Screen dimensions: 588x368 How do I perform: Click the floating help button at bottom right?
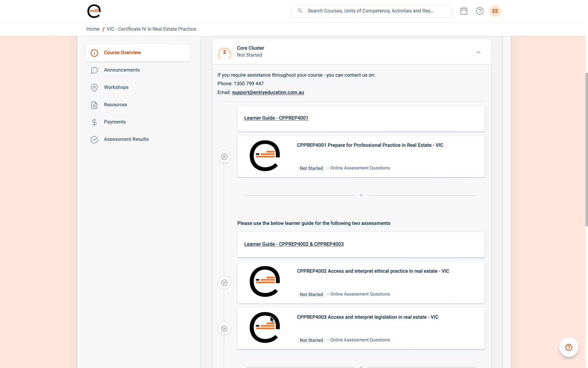[569, 347]
